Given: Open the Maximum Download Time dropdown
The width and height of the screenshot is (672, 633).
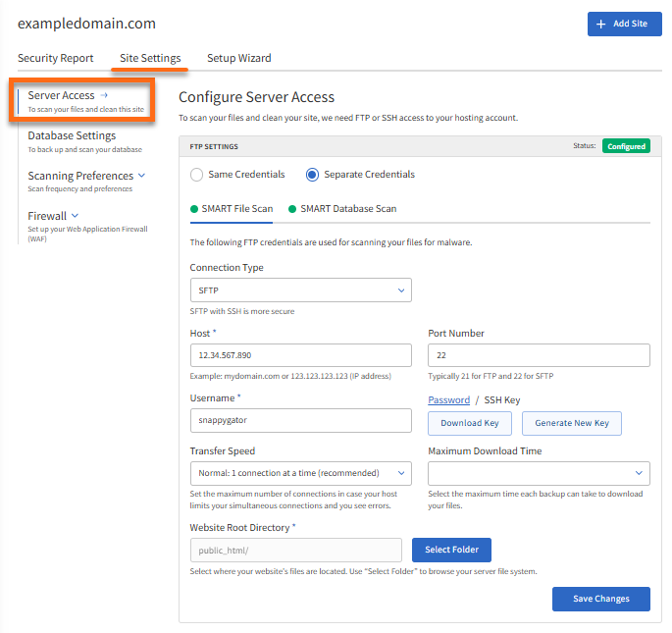Looking at the screenshot, I should (x=539, y=473).
